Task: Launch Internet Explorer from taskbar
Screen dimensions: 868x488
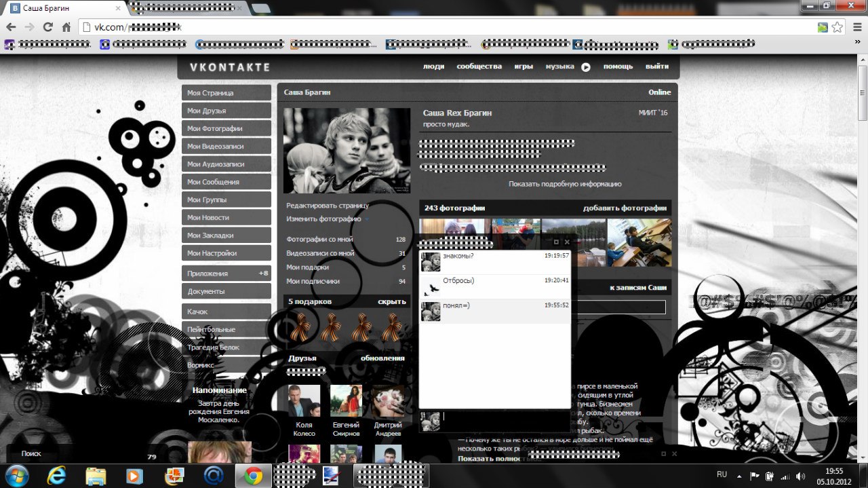Action: click(x=57, y=476)
